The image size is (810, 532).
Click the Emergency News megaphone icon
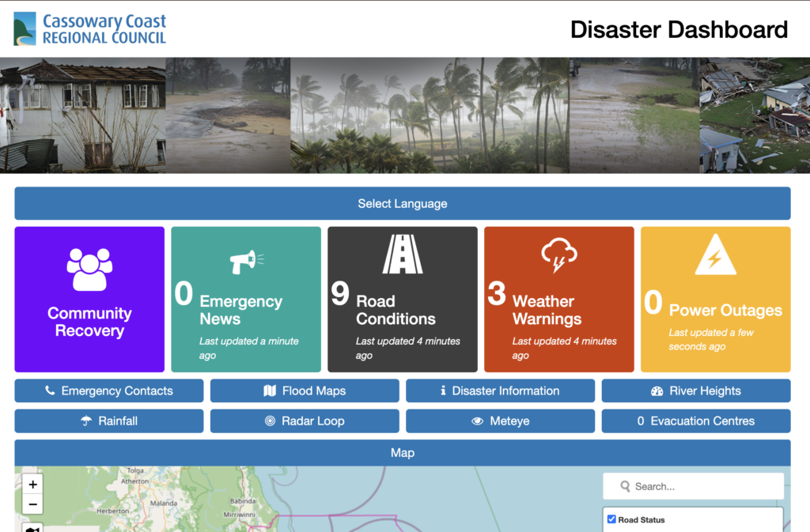(x=247, y=262)
